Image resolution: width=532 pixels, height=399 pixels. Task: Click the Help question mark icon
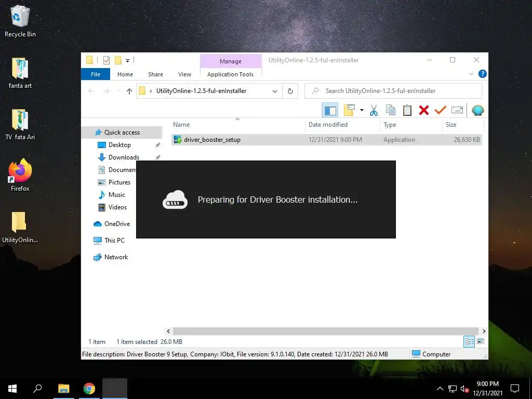482,74
